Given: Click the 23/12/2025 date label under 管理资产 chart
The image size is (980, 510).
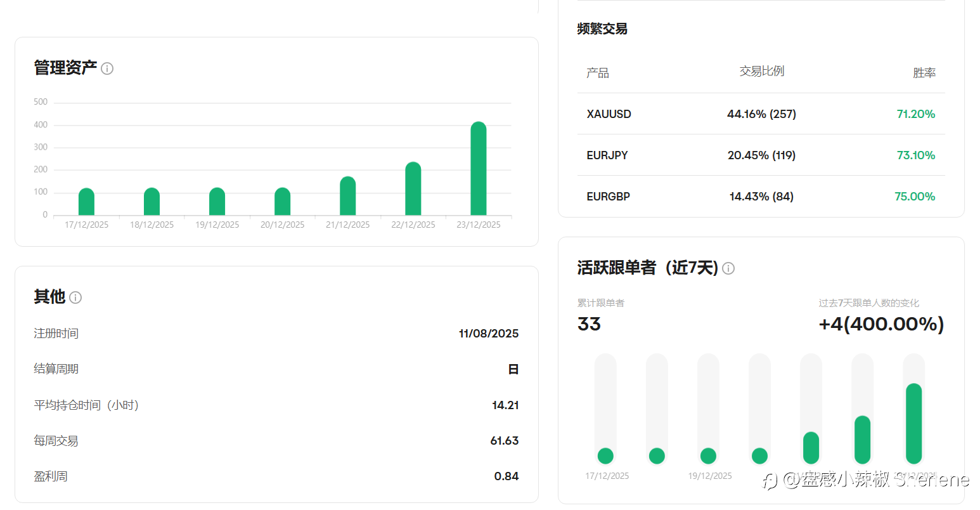Looking at the screenshot, I should click(479, 225).
